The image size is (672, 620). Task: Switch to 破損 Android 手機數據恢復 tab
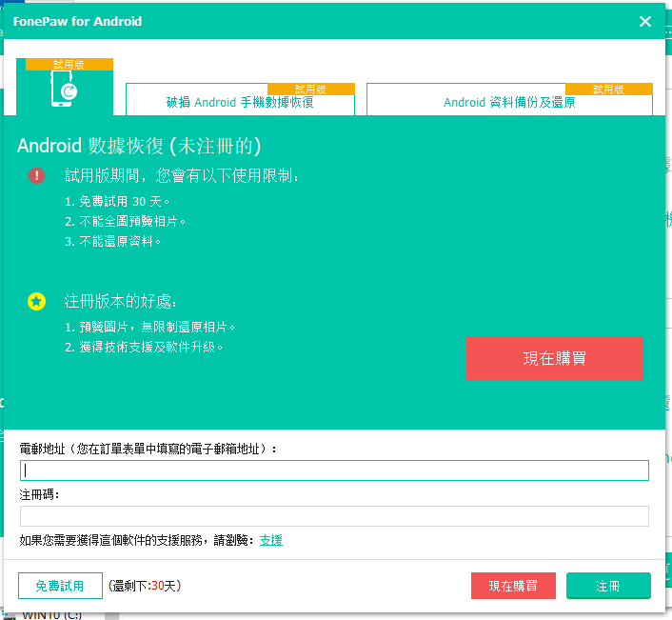[240, 100]
